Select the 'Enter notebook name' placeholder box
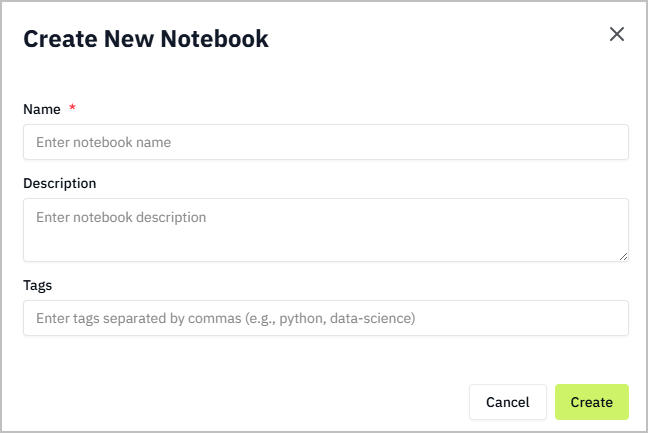Image resolution: width=648 pixels, height=433 pixels. [326, 142]
